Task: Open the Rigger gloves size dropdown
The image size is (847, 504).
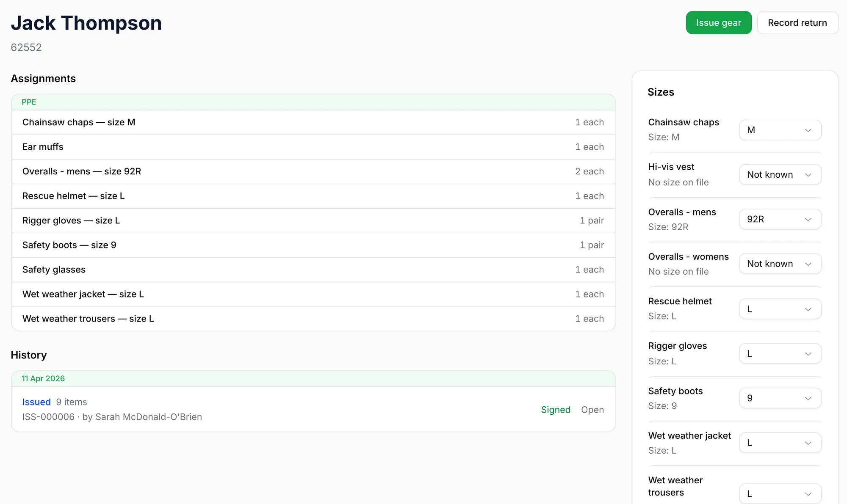Action: click(780, 353)
